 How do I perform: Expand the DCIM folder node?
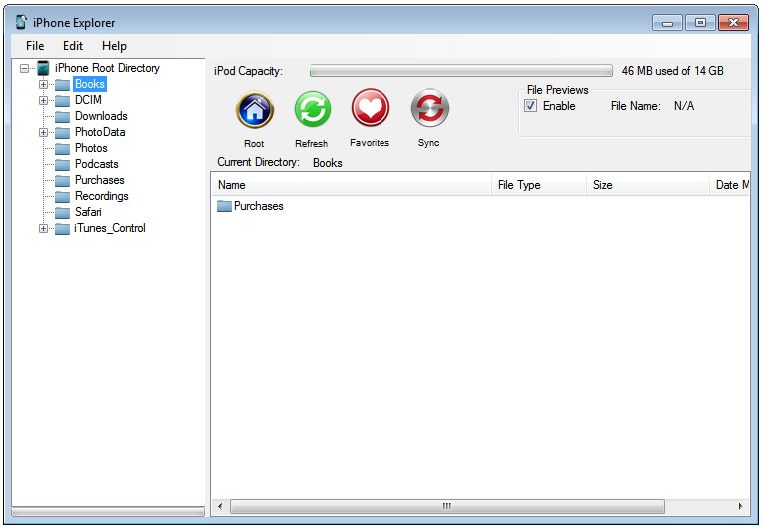43,100
